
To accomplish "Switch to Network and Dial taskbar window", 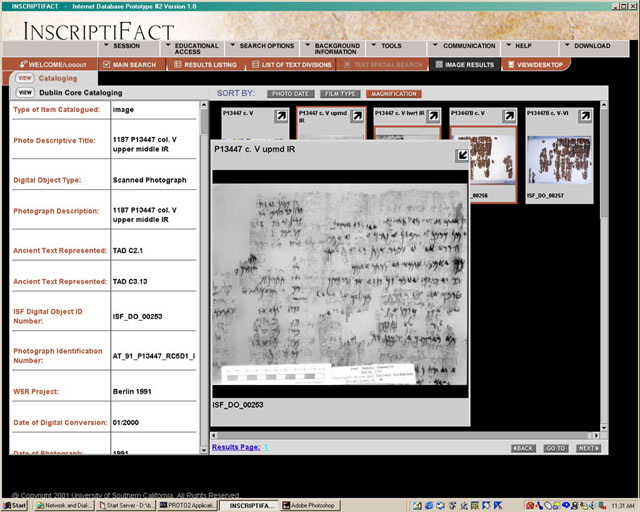I will (65, 505).
